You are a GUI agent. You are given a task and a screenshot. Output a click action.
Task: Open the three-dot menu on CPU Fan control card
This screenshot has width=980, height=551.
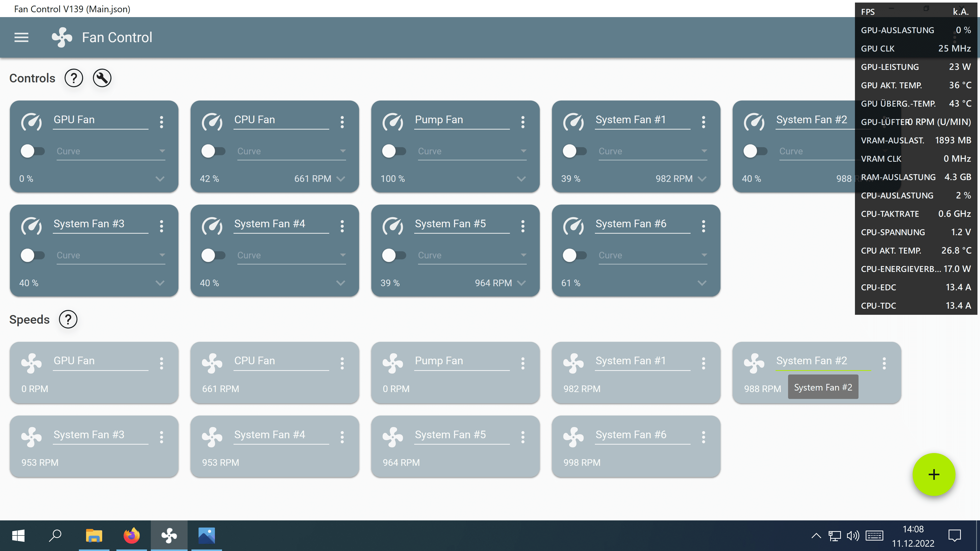pyautogui.click(x=342, y=122)
